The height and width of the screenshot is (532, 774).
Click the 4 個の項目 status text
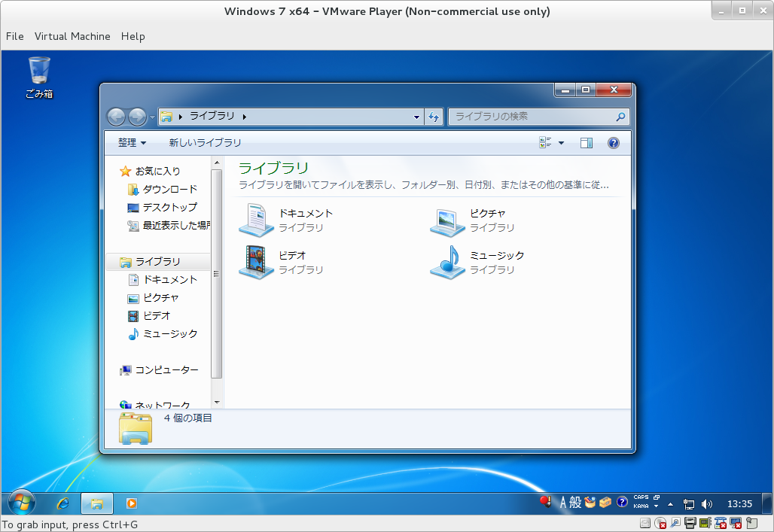pyautogui.click(x=188, y=418)
